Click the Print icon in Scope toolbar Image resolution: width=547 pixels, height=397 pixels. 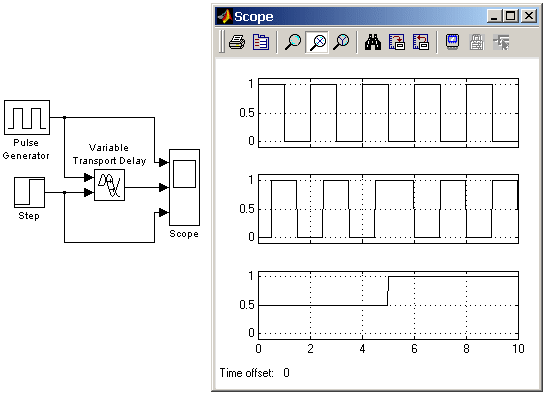click(237, 43)
